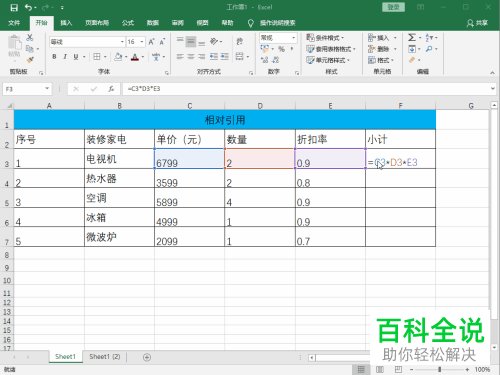Click the Decrease Indent icon
500x375 pixels.
(214, 56)
